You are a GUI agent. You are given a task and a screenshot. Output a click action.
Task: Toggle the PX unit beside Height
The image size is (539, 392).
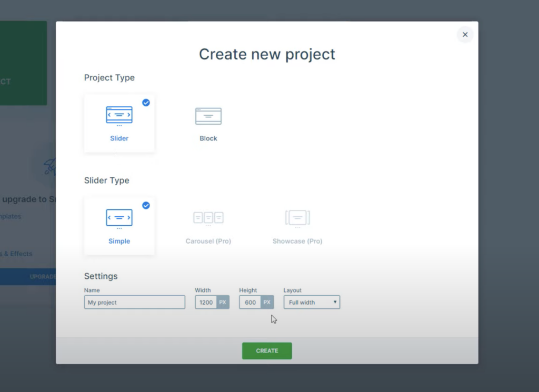[267, 303]
